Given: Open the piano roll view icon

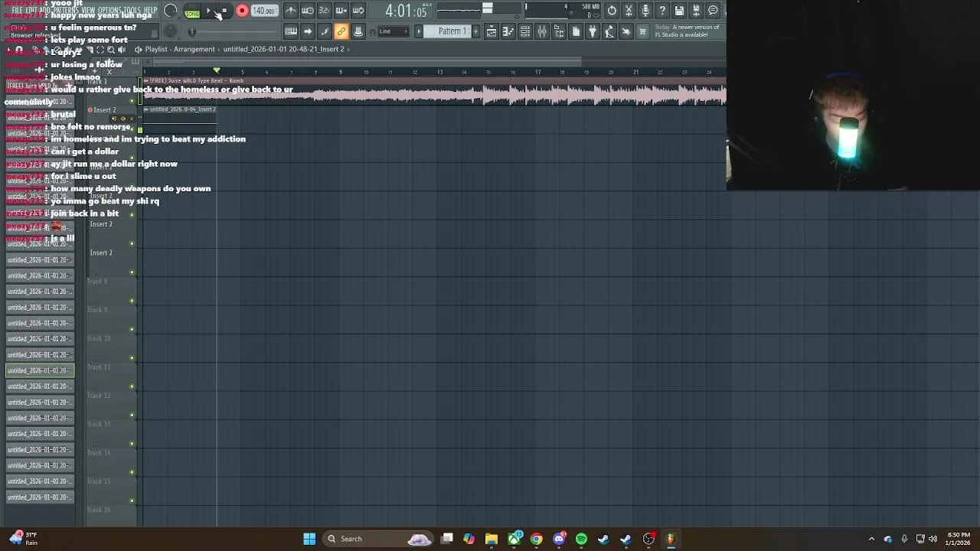Looking at the screenshot, I should coord(508,31).
